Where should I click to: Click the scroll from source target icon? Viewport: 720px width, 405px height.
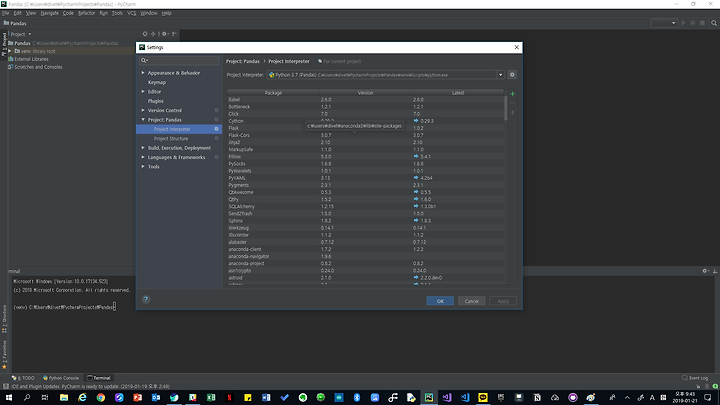point(145,34)
